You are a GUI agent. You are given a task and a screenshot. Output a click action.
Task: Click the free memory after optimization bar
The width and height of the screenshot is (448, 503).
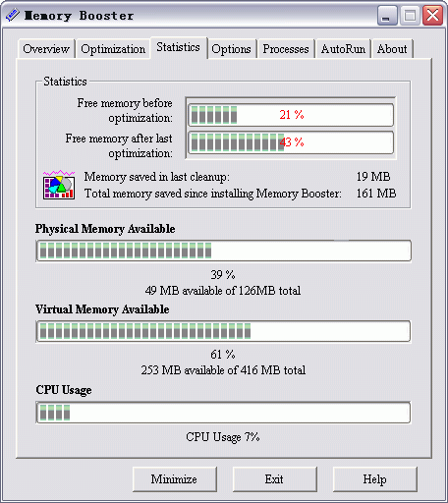tap(291, 142)
